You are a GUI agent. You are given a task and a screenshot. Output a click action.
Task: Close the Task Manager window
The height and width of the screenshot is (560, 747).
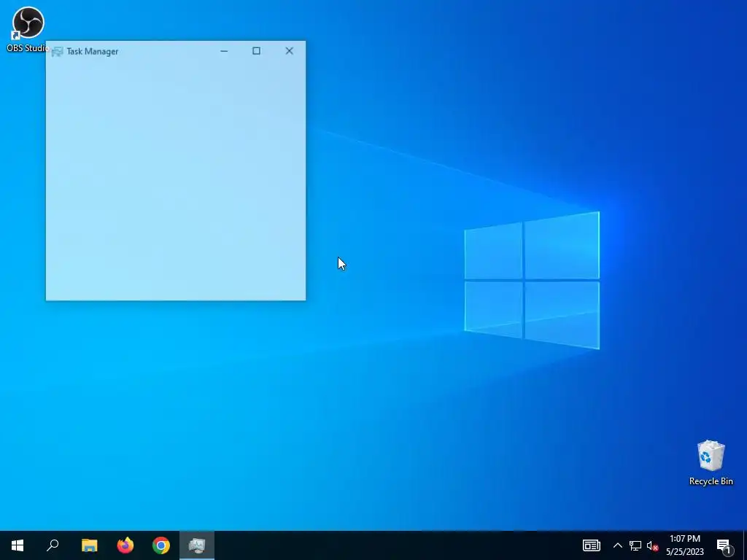289,51
